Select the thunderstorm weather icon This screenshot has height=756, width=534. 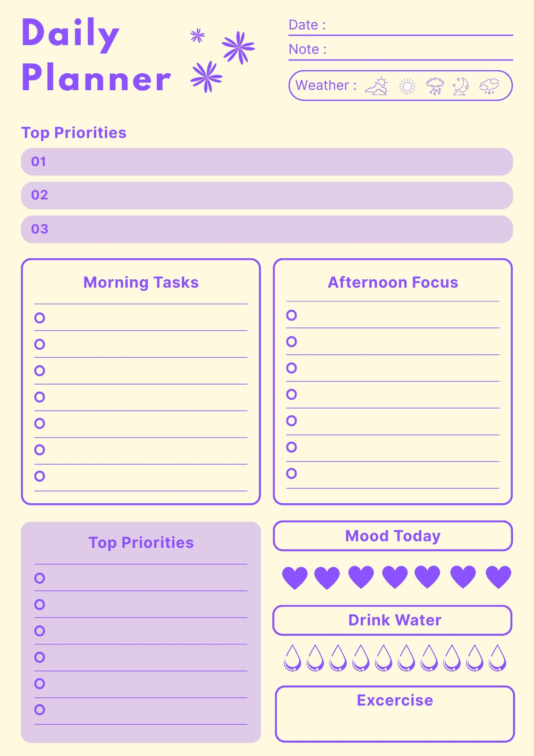[x=489, y=86]
